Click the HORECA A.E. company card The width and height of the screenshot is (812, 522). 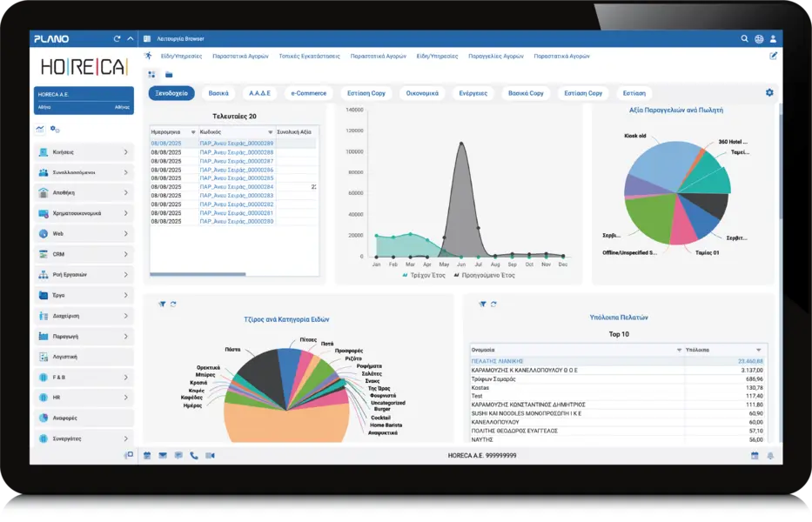[x=84, y=100]
